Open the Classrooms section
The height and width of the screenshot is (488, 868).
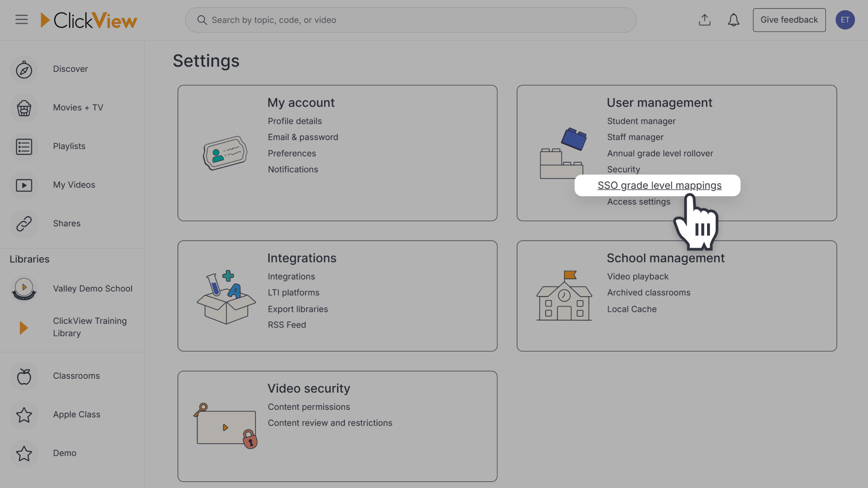[x=76, y=375]
